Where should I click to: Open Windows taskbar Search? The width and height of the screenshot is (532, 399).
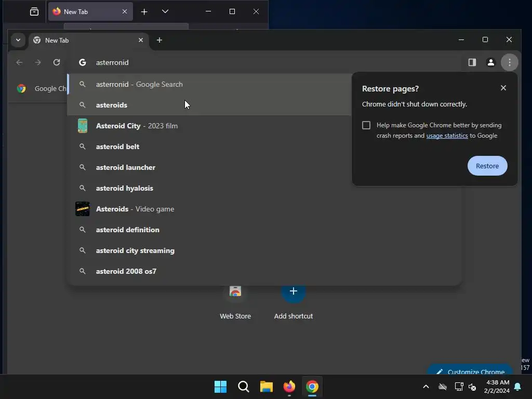[243, 387]
